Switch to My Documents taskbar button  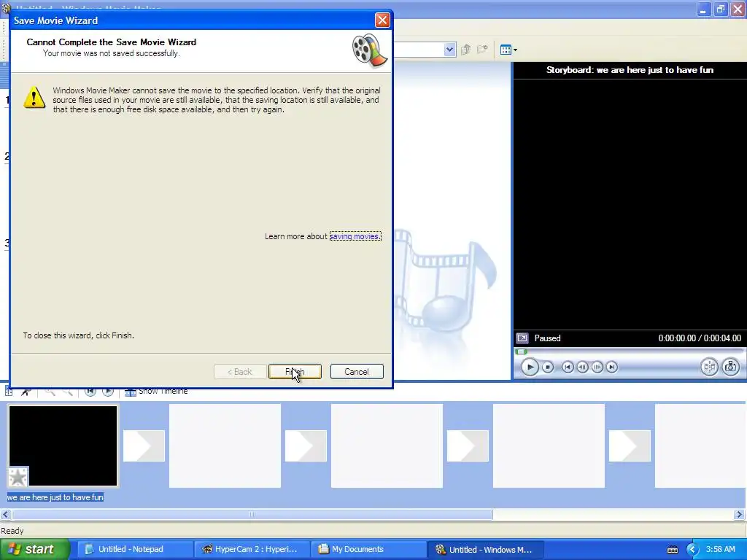[x=368, y=549]
